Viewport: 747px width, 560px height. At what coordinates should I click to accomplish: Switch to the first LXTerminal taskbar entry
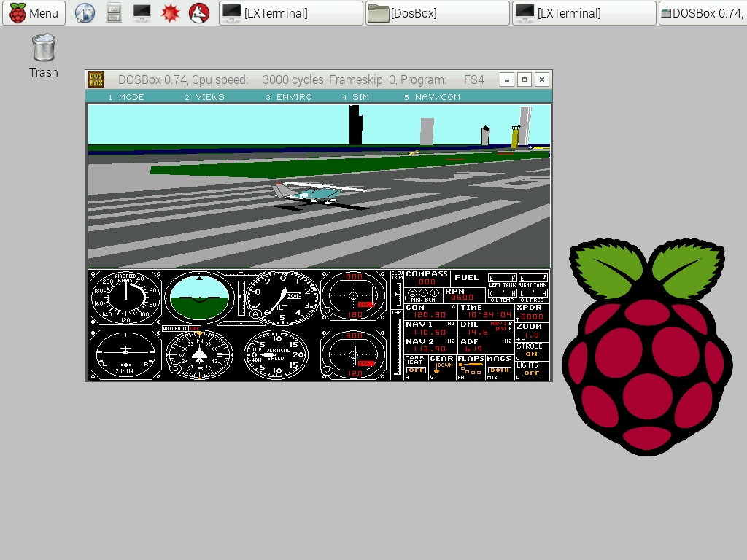pyautogui.click(x=291, y=13)
